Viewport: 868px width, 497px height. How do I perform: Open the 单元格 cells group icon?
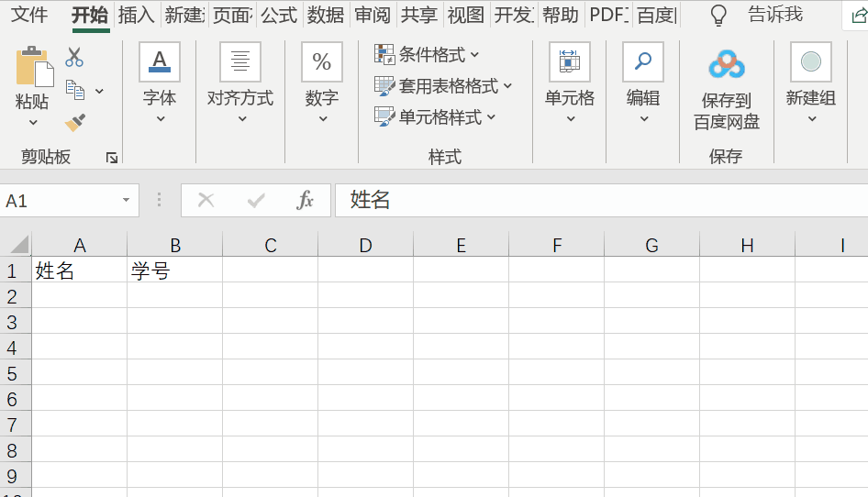[570, 62]
